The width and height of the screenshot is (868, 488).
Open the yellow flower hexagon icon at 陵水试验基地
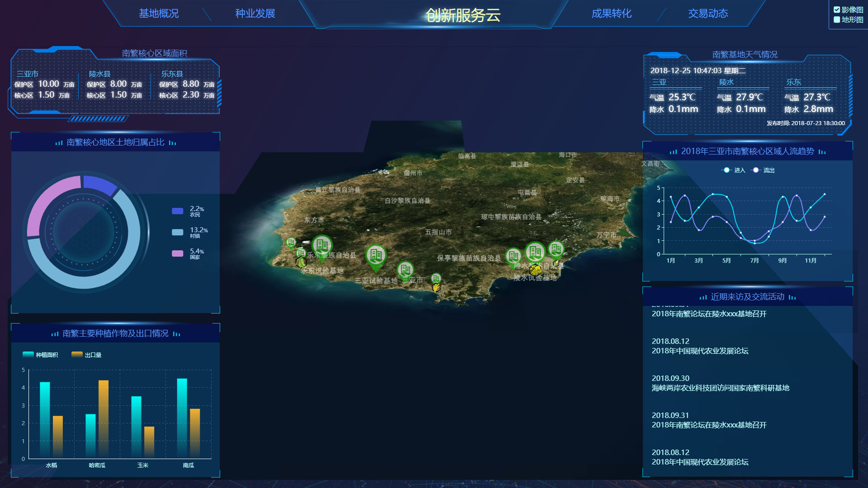(536, 270)
